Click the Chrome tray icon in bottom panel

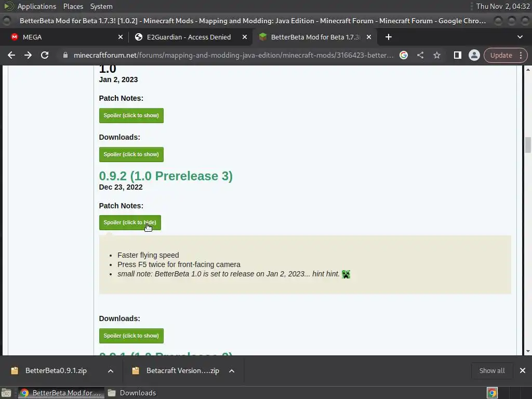click(492, 393)
